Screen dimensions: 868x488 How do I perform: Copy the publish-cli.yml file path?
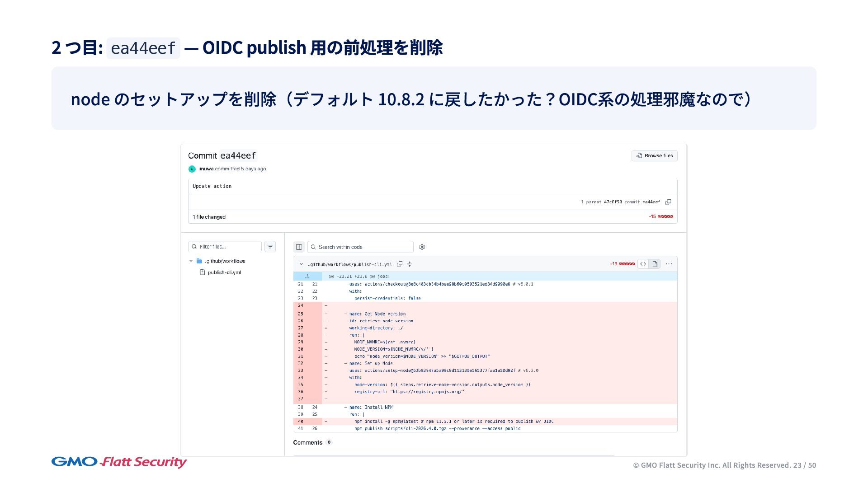pyautogui.click(x=400, y=264)
